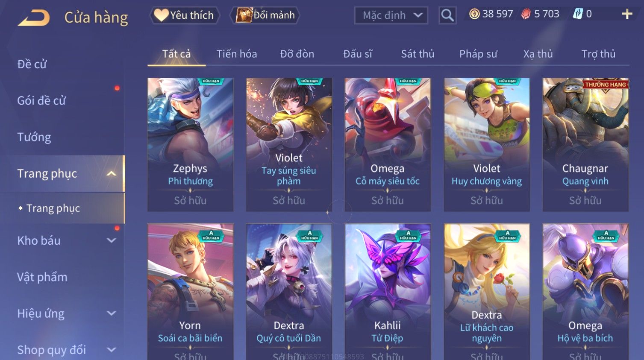Select the Trợ thủ tab
644x360 pixels.
click(598, 54)
